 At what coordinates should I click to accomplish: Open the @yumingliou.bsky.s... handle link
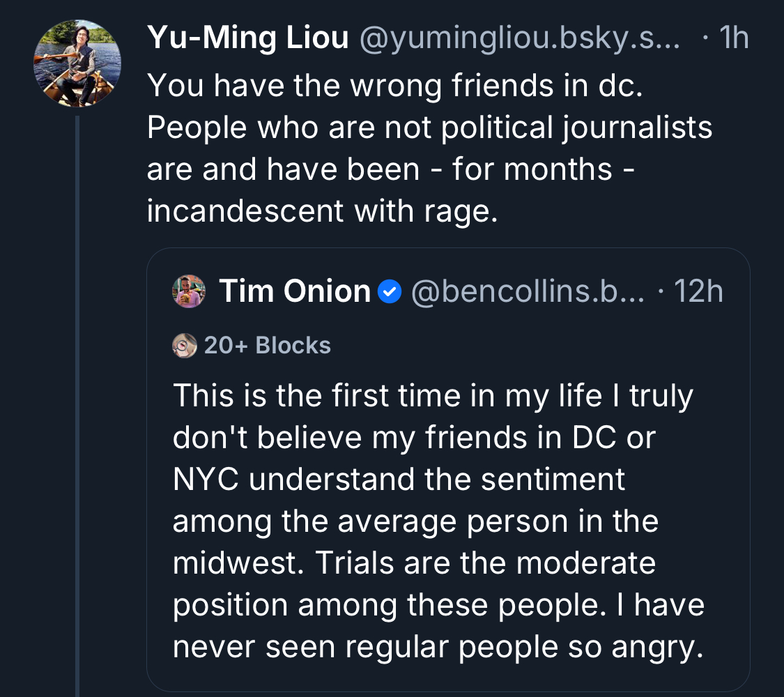[x=519, y=39]
